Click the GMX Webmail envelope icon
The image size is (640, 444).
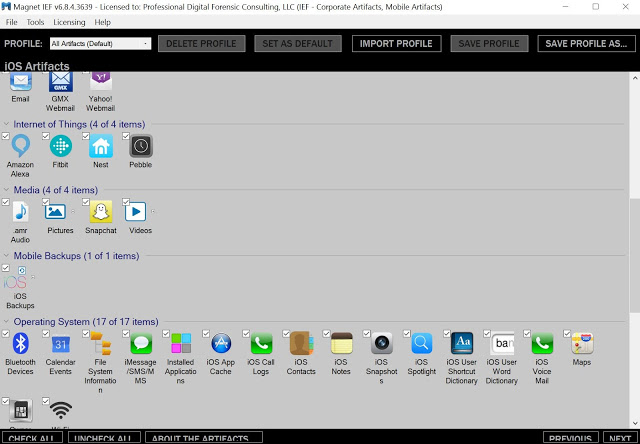click(x=61, y=82)
